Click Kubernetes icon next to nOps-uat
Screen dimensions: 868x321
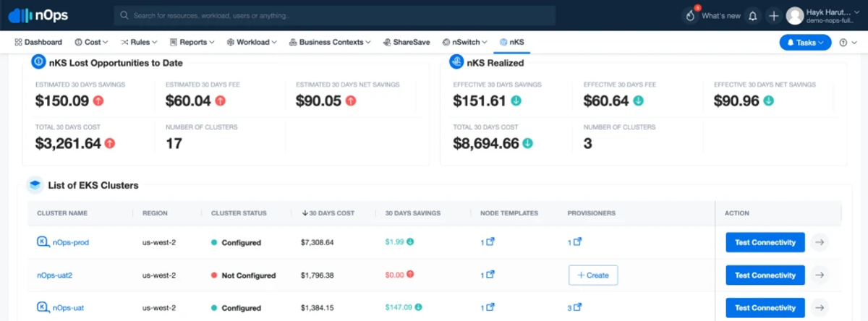[43, 308]
